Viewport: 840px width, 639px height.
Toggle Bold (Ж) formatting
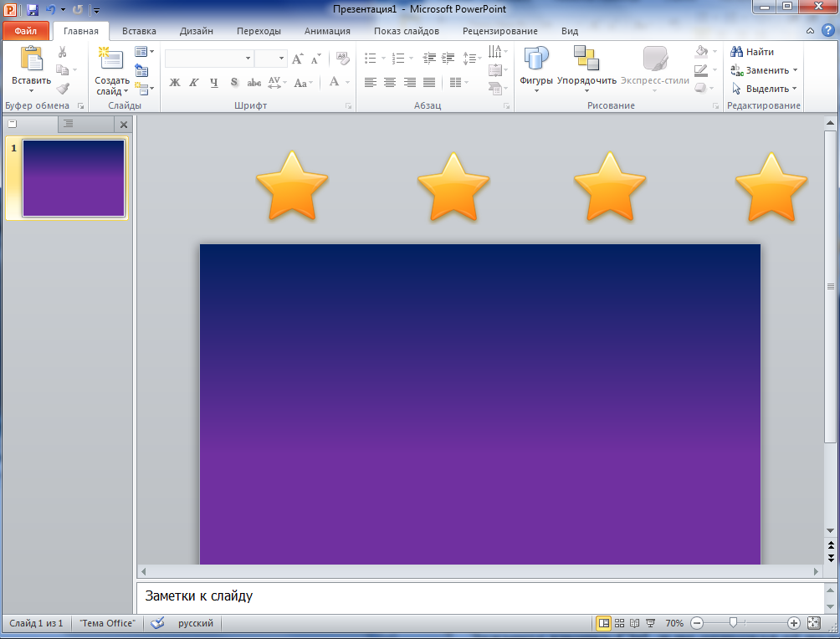coord(175,83)
